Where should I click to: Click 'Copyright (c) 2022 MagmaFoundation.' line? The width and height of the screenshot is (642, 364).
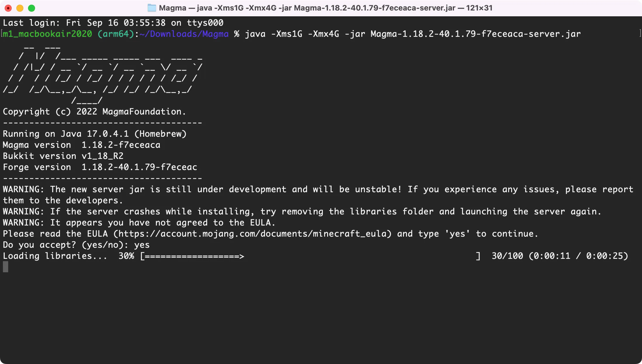(94, 112)
